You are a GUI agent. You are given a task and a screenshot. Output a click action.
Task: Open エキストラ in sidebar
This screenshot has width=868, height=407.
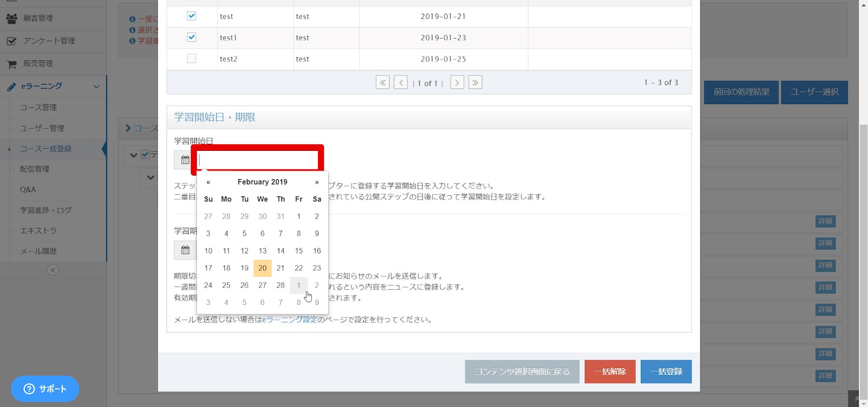(39, 231)
